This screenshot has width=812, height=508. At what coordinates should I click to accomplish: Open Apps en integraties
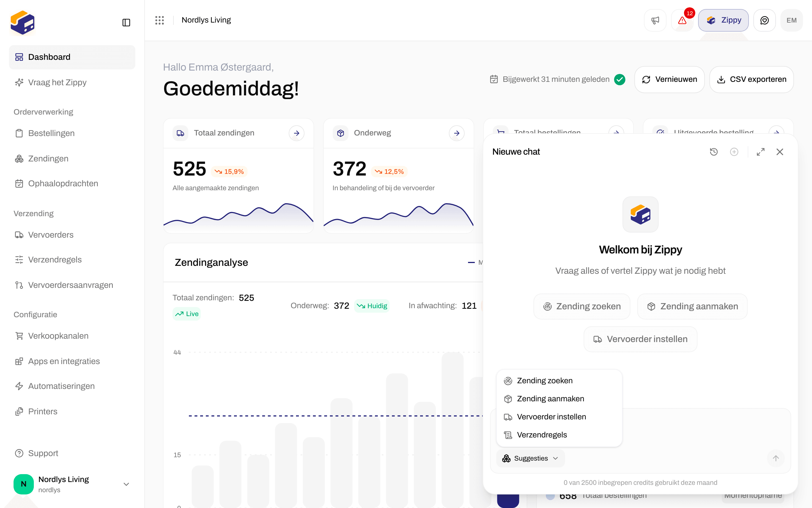pyautogui.click(x=72, y=361)
